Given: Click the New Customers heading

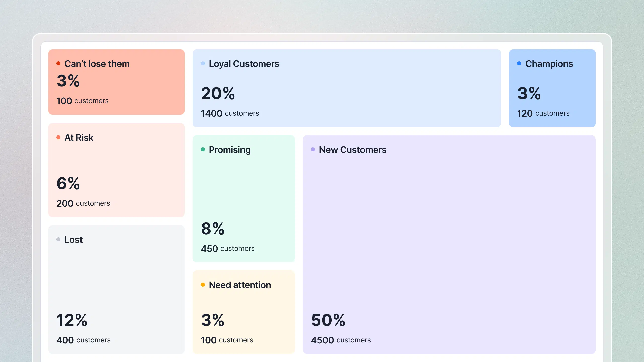Looking at the screenshot, I should coord(352,150).
